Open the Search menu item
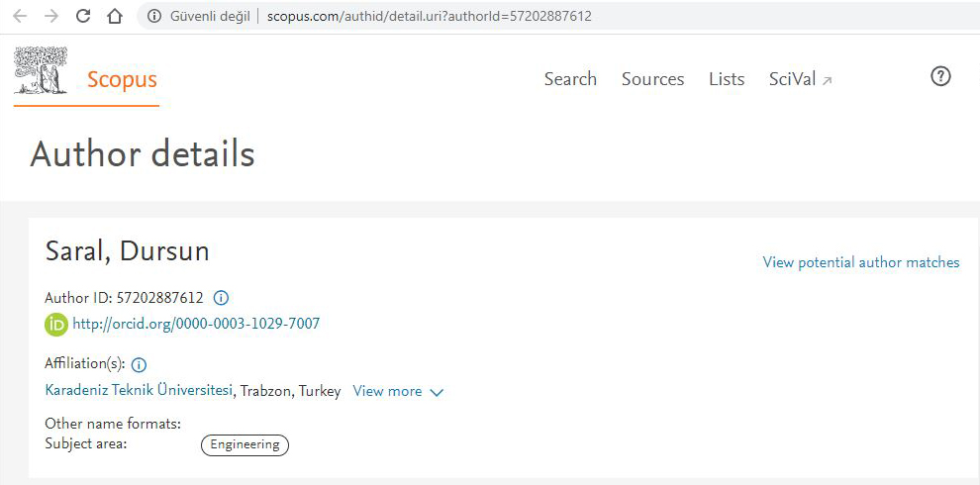 [x=570, y=79]
